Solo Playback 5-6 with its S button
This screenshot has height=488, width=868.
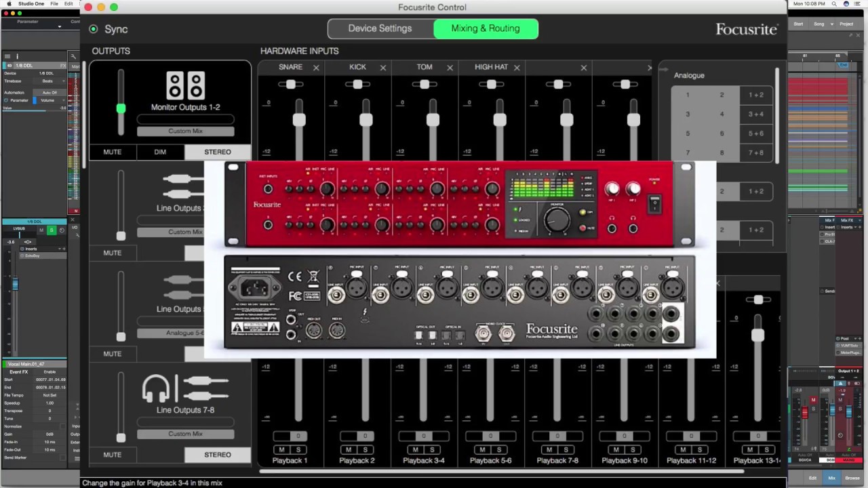499,450
